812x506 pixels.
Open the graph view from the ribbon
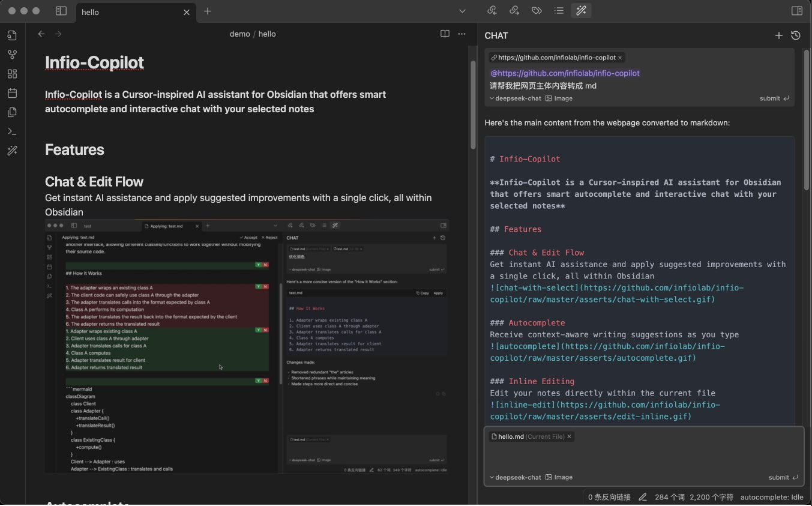12,55
